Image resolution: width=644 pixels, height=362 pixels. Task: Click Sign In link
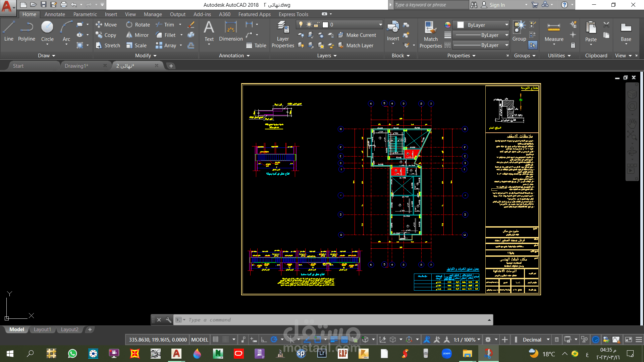pos(497,5)
